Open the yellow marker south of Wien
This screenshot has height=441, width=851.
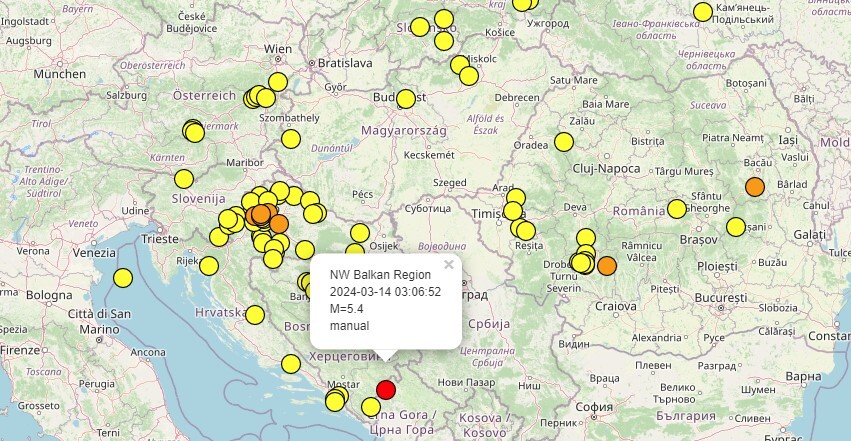tap(278, 82)
